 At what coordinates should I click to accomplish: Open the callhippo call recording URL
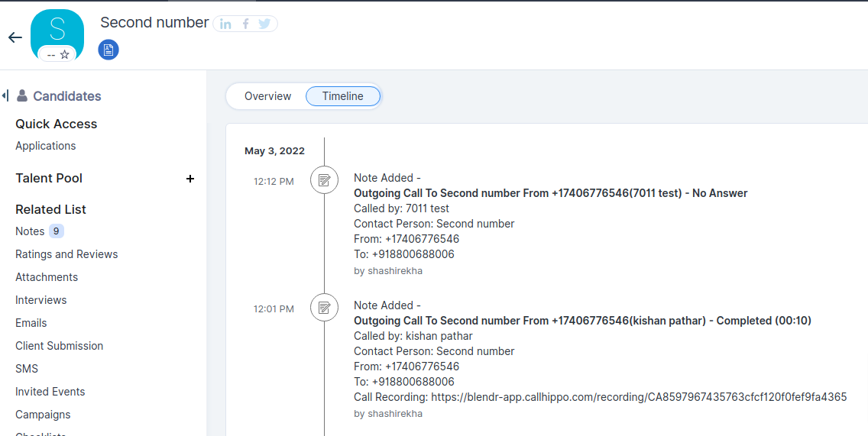tap(639, 397)
